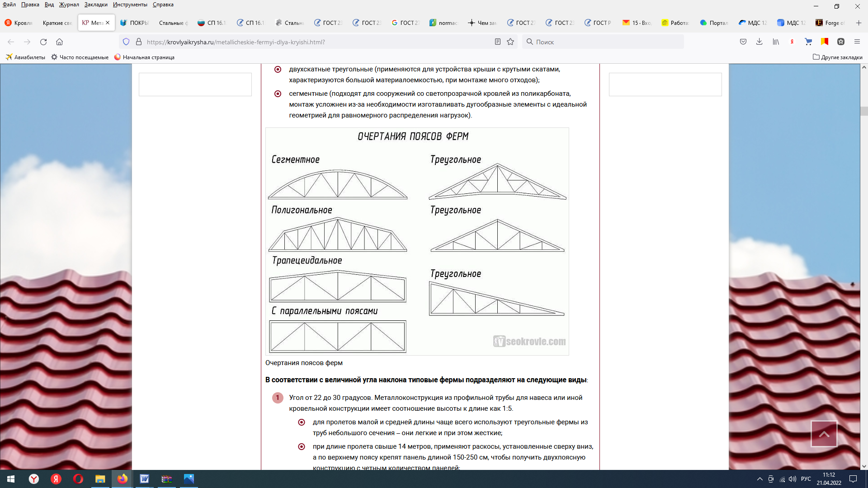
Task: Click the scrollbar up arrow
Action: 864,67
